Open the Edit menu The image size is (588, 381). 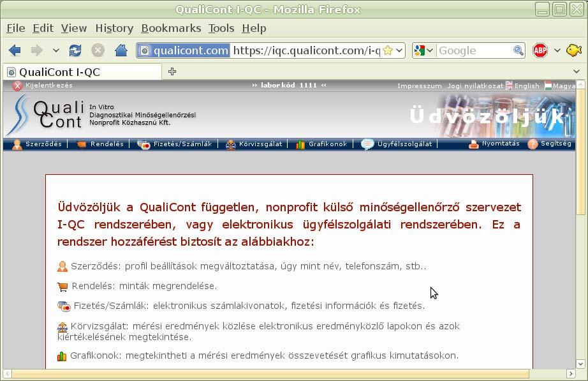point(43,28)
